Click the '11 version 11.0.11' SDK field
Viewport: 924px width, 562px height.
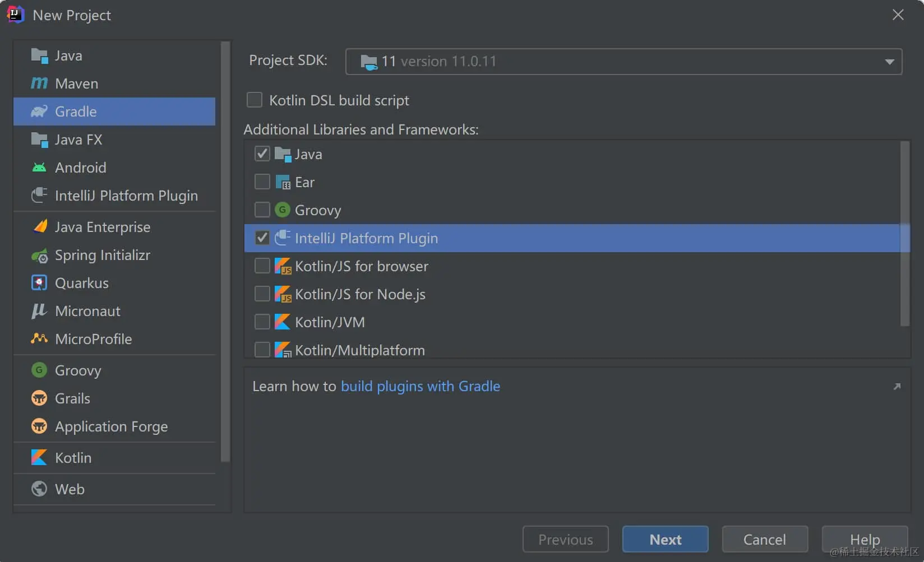tap(623, 62)
